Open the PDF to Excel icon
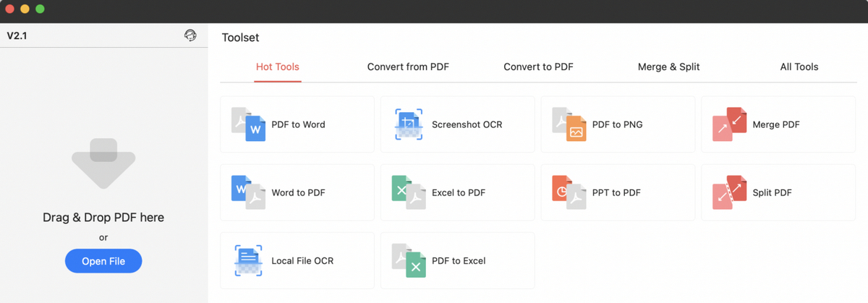Viewport: 868px width, 303px height. pos(409,260)
